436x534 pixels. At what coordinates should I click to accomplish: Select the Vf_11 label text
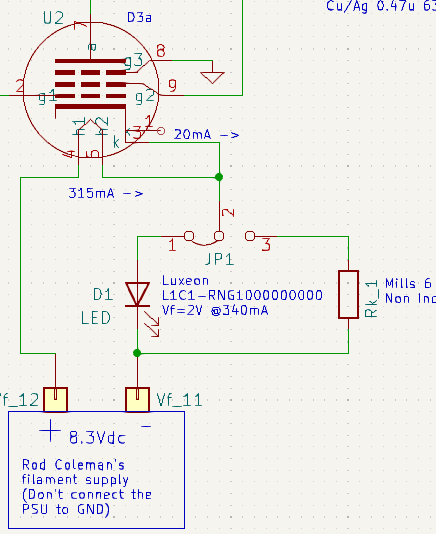point(180,400)
